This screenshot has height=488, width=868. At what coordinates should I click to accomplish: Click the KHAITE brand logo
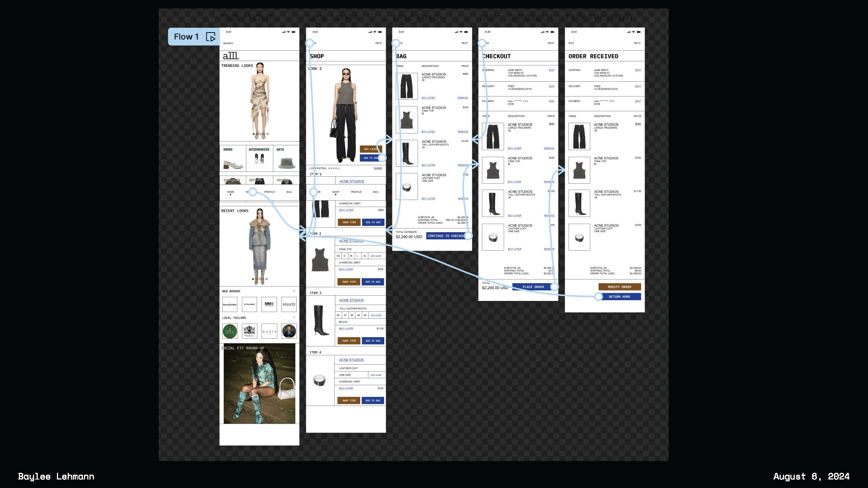click(x=289, y=304)
